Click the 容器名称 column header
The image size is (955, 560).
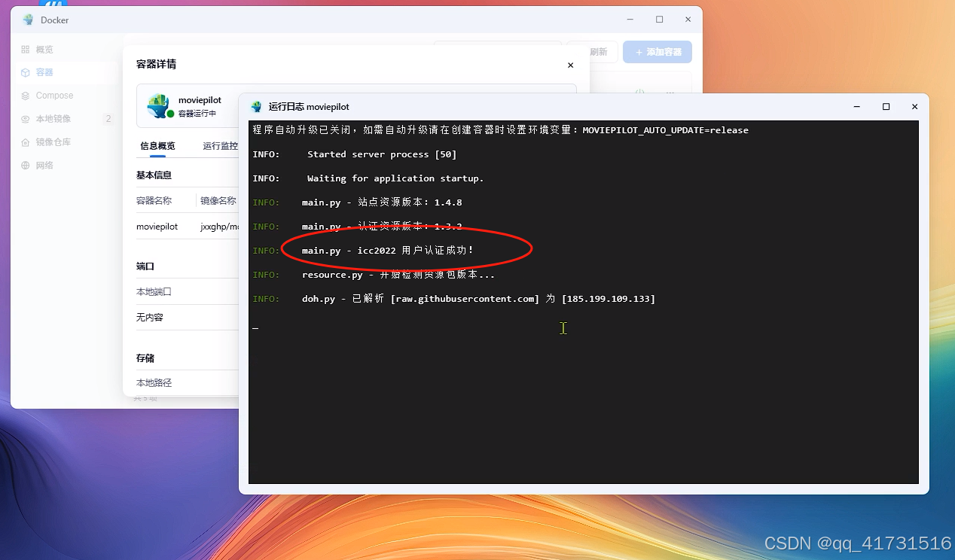(x=154, y=201)
